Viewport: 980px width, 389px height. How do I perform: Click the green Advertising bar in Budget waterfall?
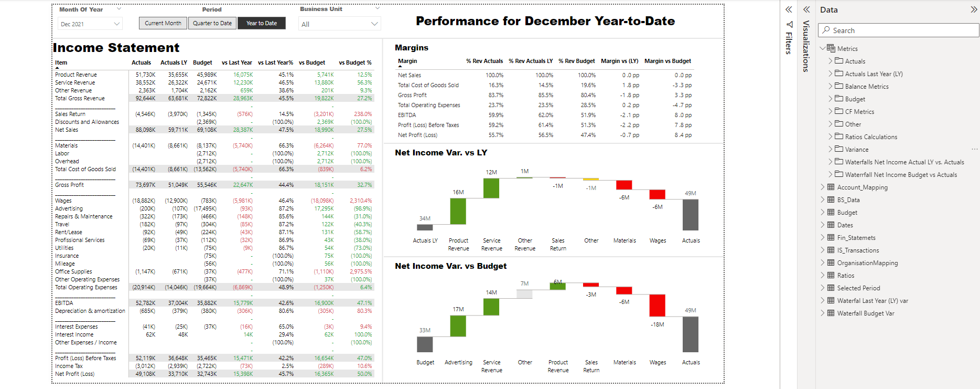coord(458,325)
